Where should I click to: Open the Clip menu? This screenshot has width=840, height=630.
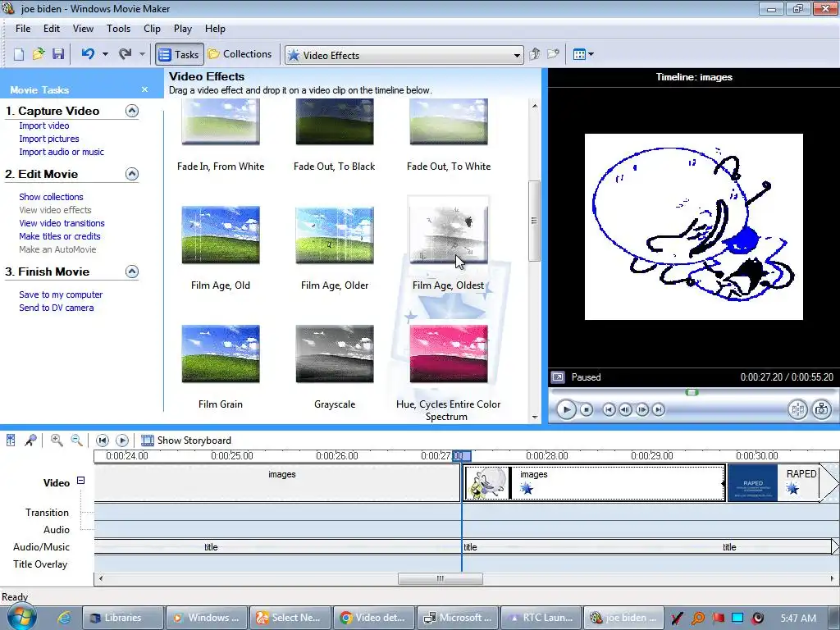152,29
